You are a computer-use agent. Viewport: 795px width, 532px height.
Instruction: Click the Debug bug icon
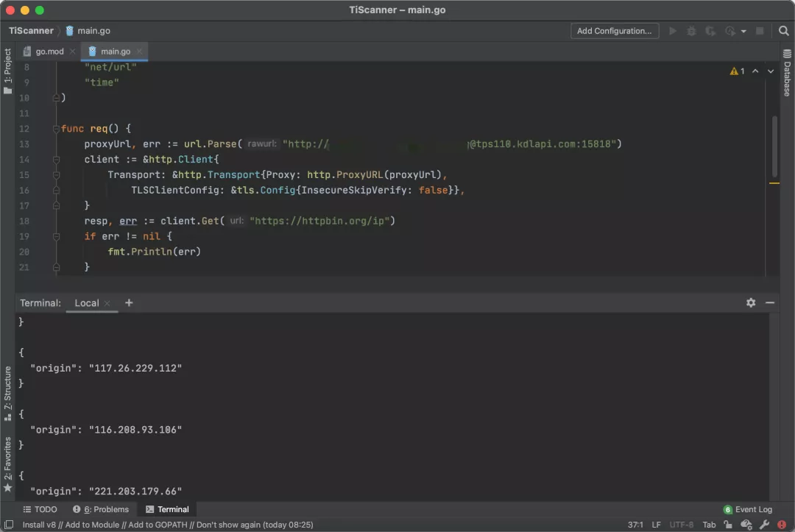click(x=691, y=31)
